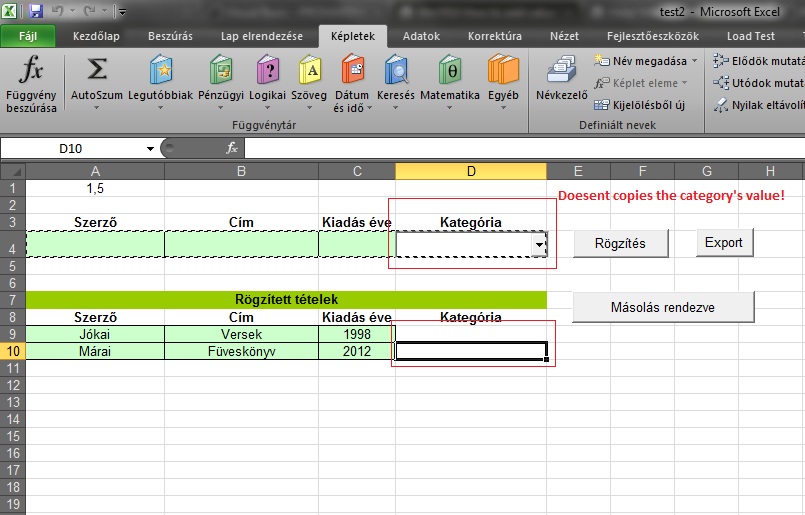This screenshot has width=805, height=515.
Task: Open the Függvény beszúrása function dialog
Action: tap(31, 84)
